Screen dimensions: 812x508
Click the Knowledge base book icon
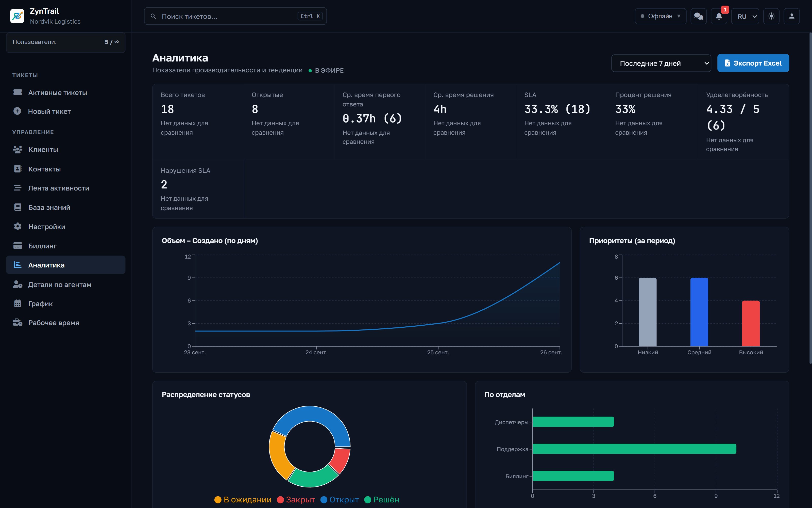[x=18, y=207]
